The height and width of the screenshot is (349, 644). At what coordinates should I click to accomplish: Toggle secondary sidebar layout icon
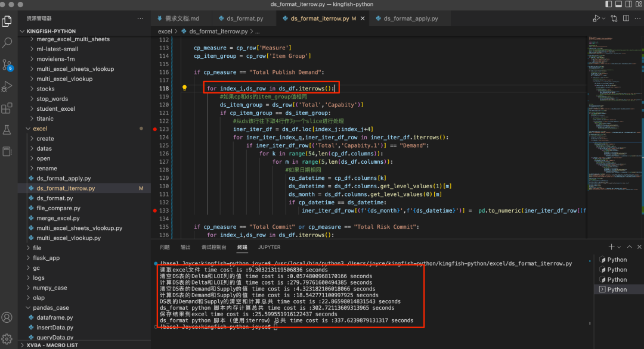(629, 4)
